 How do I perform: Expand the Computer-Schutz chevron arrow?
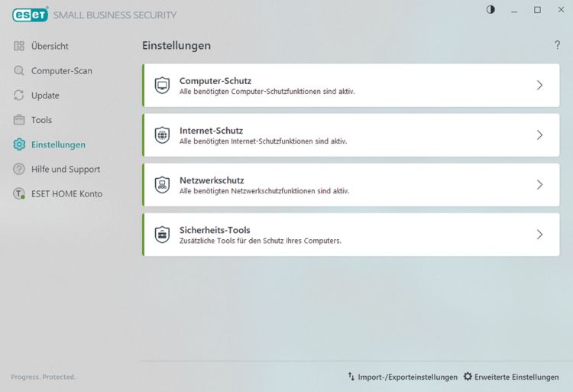tap(539, 86)
